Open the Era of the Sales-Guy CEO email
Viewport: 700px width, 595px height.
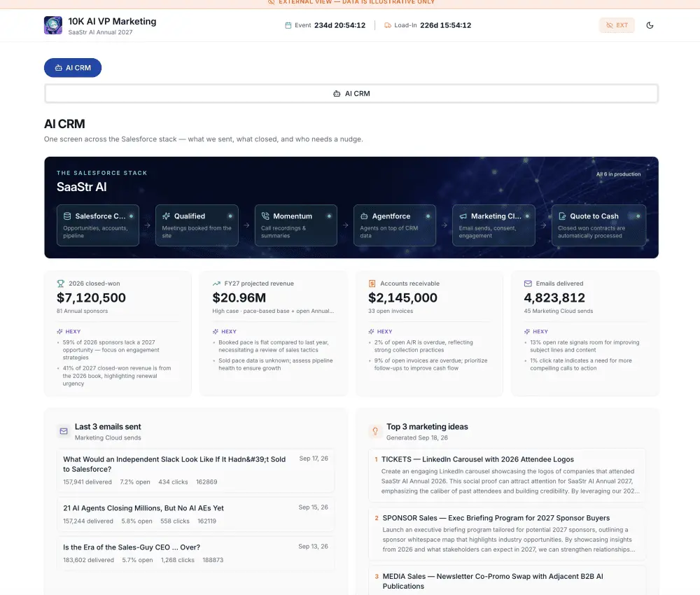(x=195, y=554)
